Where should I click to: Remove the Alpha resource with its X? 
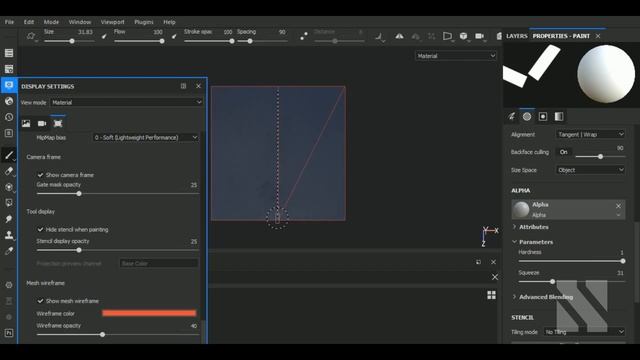(618, 206)
